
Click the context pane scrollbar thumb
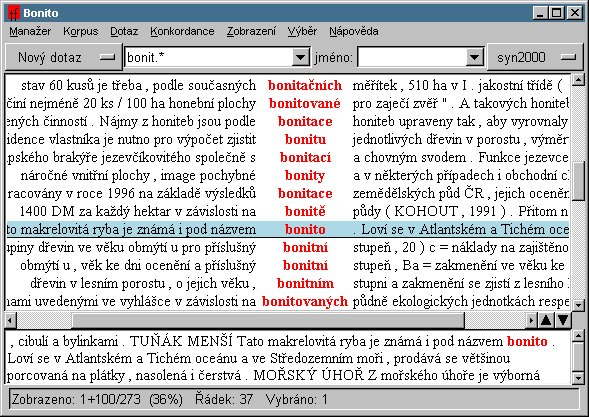[x=578, y=357]
